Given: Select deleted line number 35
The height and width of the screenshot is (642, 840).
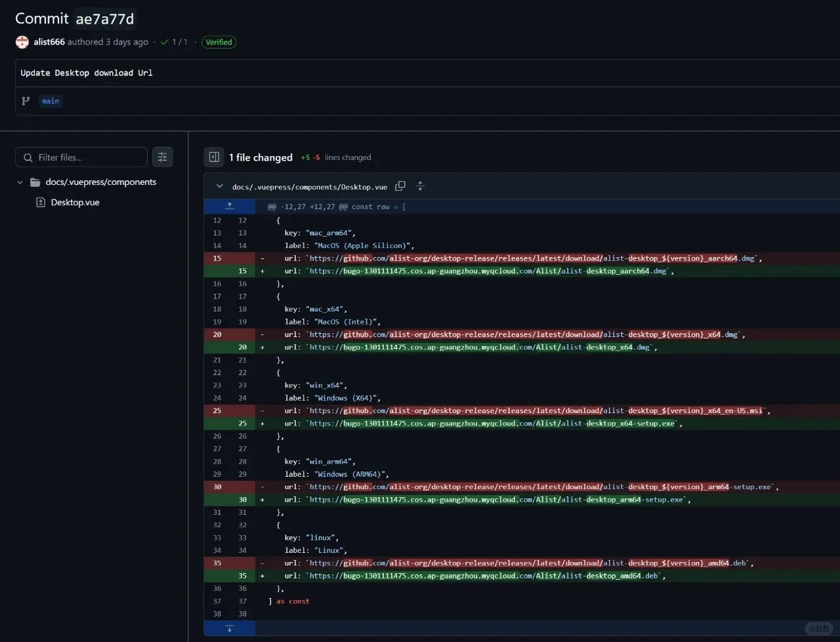Looking at the screenshot, I should point(217,563).
